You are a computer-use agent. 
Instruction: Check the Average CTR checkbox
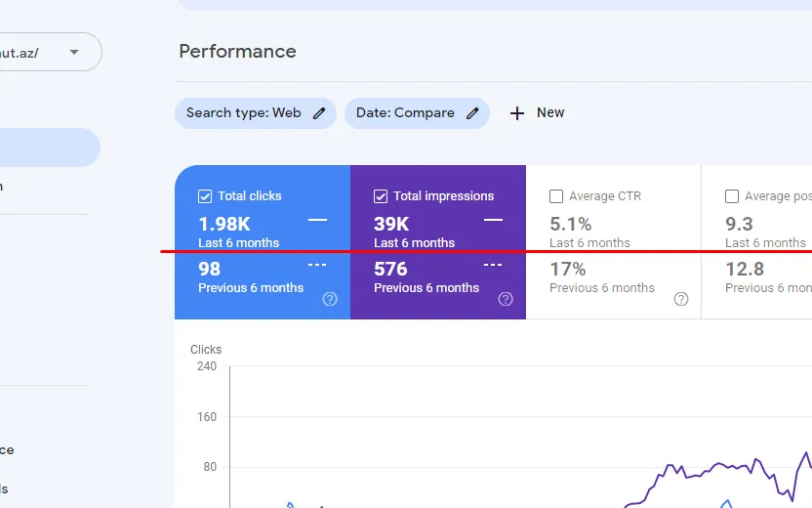coord(556,196)
